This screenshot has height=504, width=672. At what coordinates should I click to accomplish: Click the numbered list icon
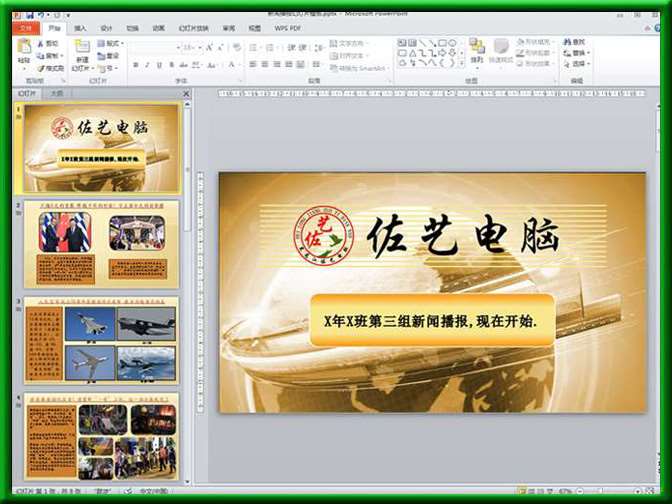(272, 48)
